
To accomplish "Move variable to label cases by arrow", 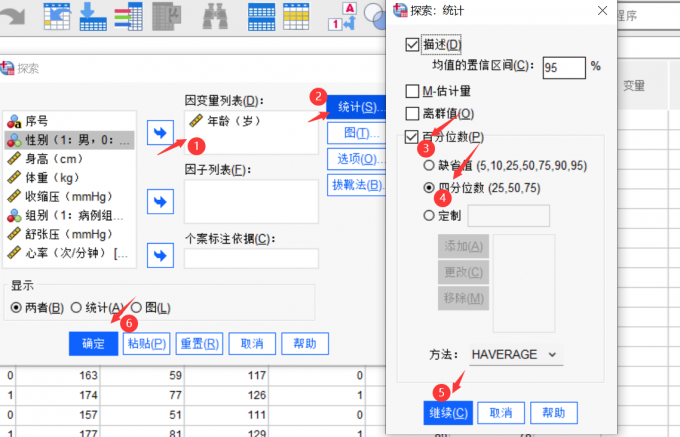I will (x=160, y=255).
